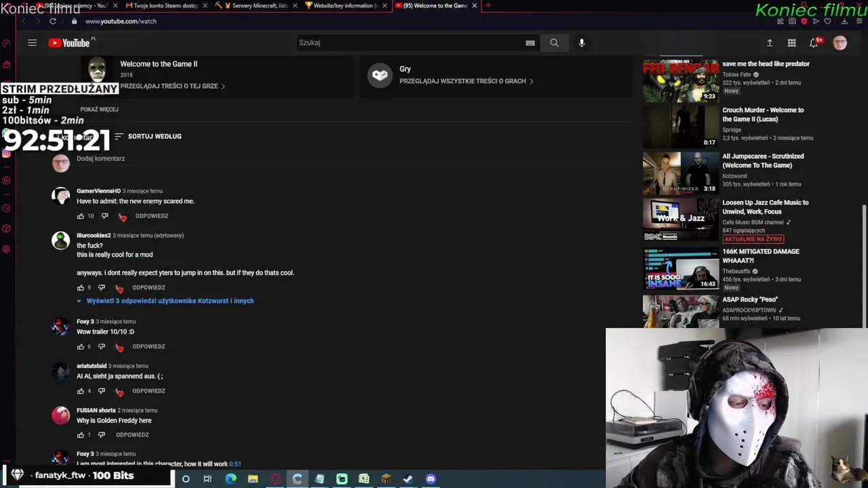The image size is (868, 488).
Task: Reply to ariatutslaid's comment
Action: (149, 391)
